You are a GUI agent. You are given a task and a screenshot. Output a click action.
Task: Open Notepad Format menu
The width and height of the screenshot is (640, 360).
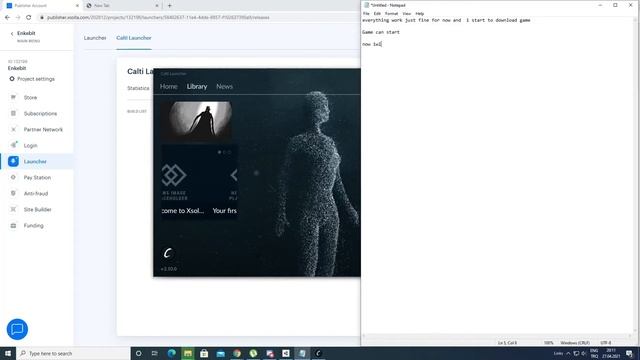coord(391,13)
